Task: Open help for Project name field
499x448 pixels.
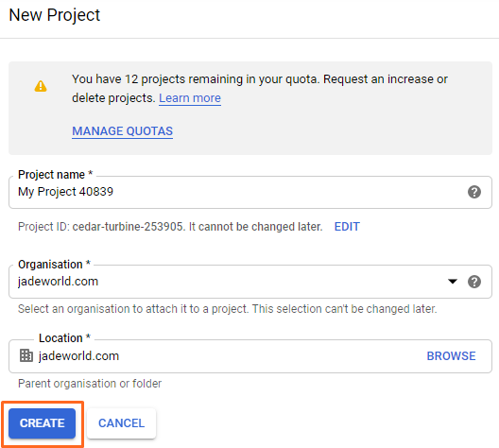Action: pos(474,192)
